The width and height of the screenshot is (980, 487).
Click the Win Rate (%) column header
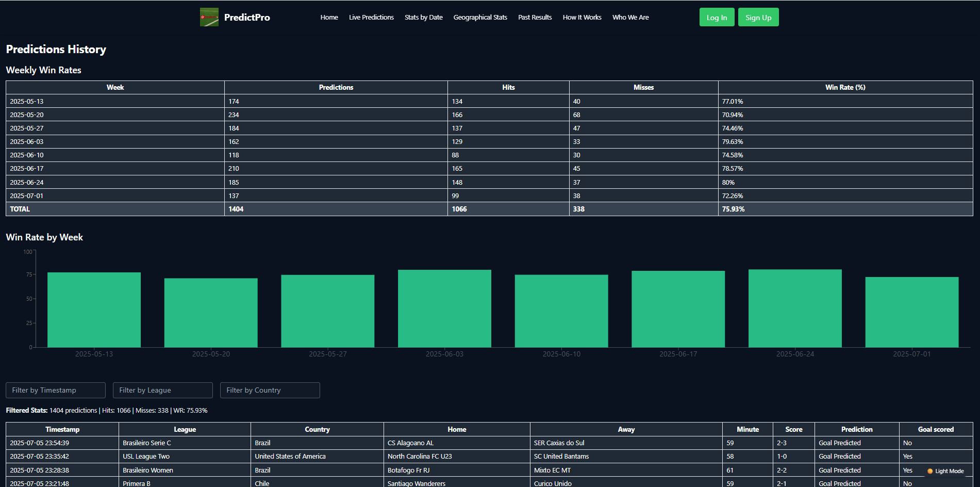pyautogui.click(x=845, y=87)
